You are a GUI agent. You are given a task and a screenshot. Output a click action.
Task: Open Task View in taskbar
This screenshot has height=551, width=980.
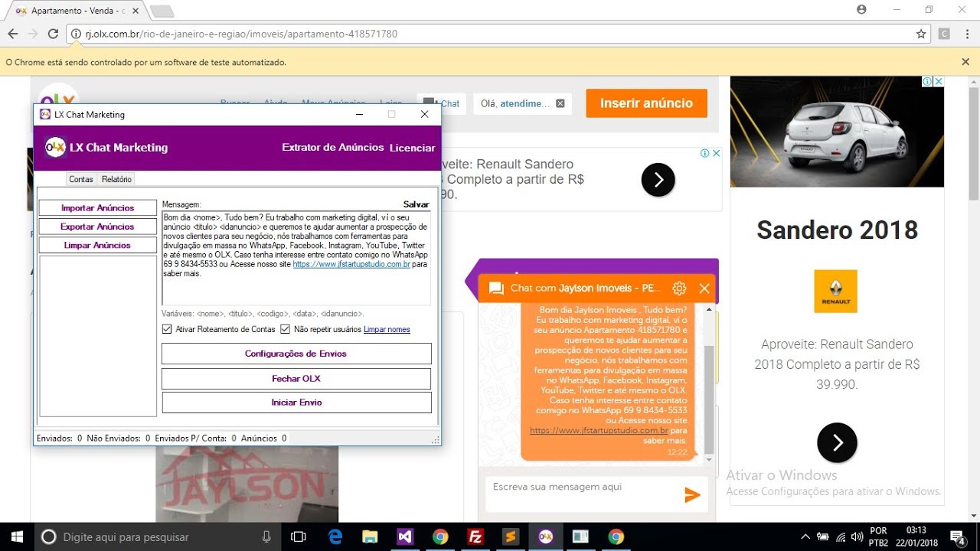299,537
